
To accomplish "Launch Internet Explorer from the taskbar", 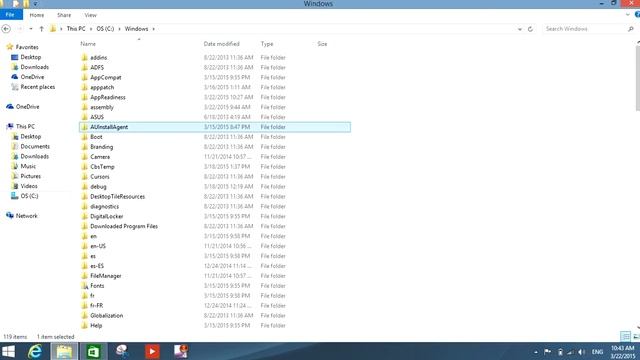I will pyautogui.click(x=35, y=351).
